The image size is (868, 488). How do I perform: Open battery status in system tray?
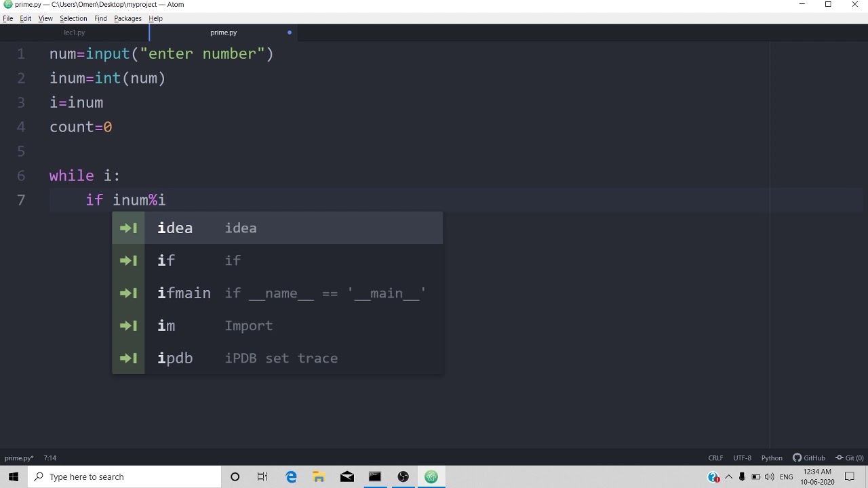(x=756, y=477)
